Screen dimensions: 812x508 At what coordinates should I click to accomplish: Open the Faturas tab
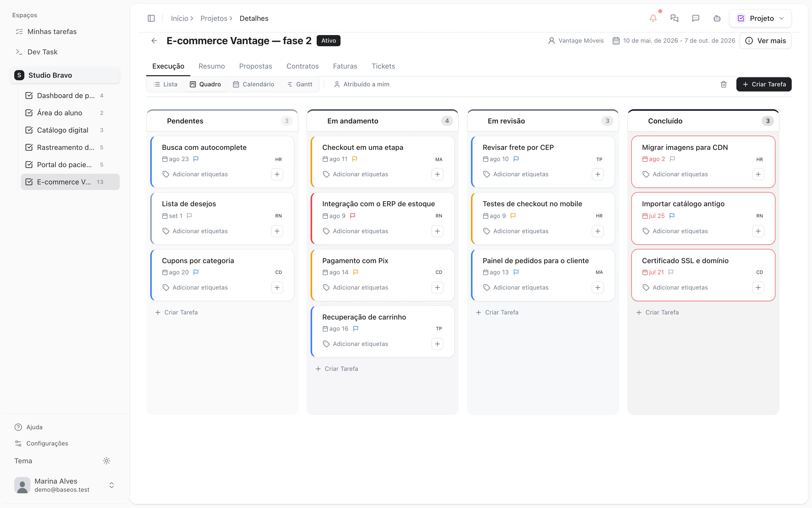pos(345,66)
